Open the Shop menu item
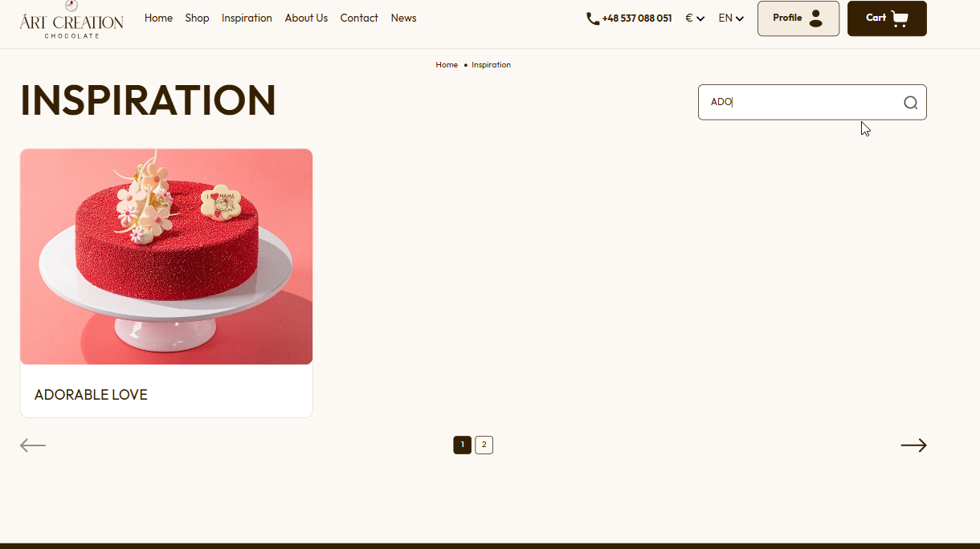Viewport: 980px width, 549px height. (197, 18)
